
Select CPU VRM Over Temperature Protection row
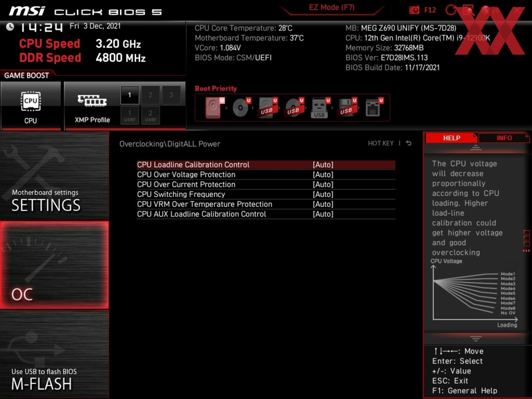(x=266, y=204)
